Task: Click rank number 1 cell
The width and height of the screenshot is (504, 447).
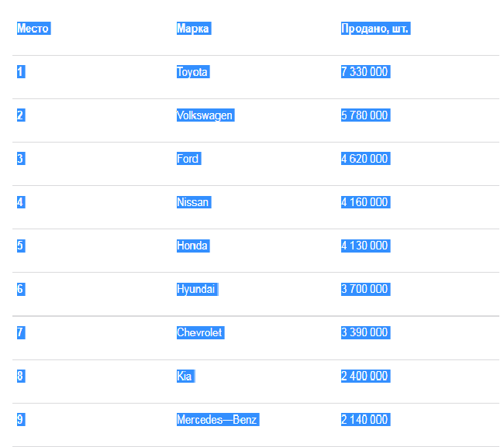Action: [20, 72]
